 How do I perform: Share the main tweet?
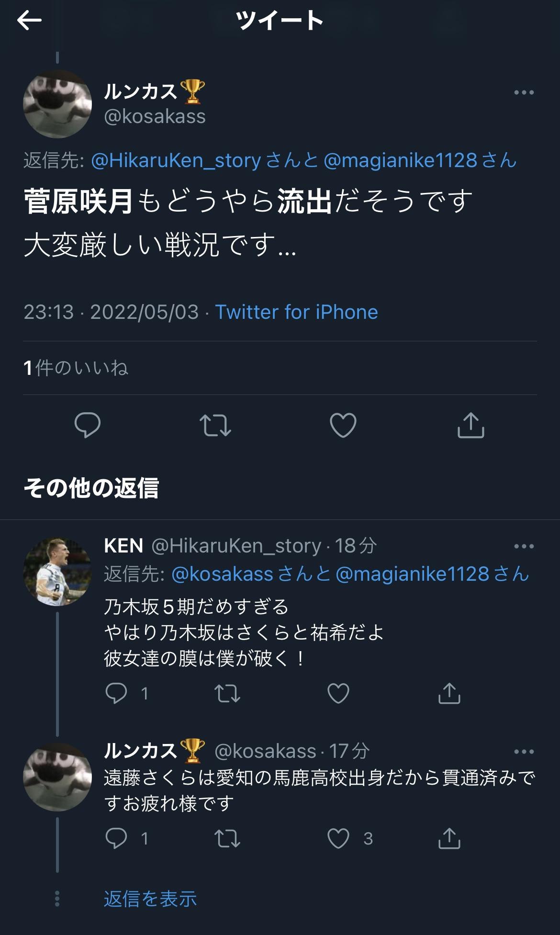coord(471,425)
